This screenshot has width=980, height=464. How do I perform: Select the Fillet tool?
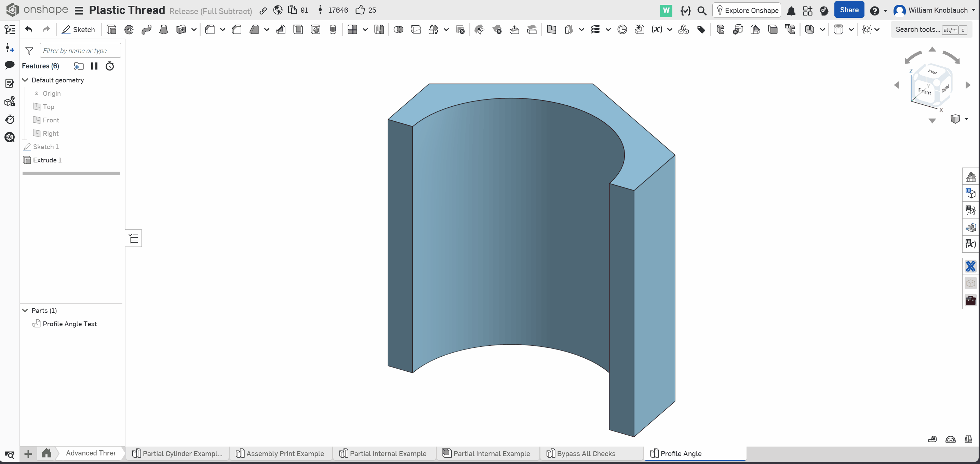coord(210,30)
